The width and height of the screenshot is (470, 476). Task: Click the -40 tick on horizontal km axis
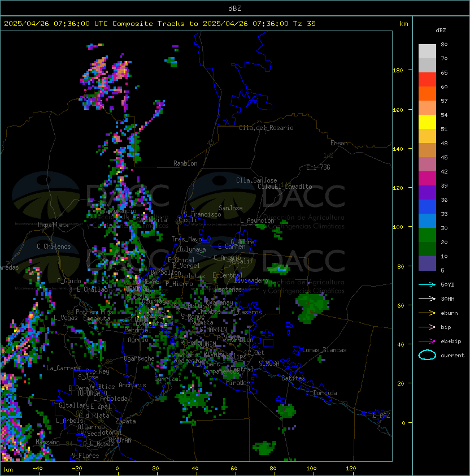pos(38,469)
